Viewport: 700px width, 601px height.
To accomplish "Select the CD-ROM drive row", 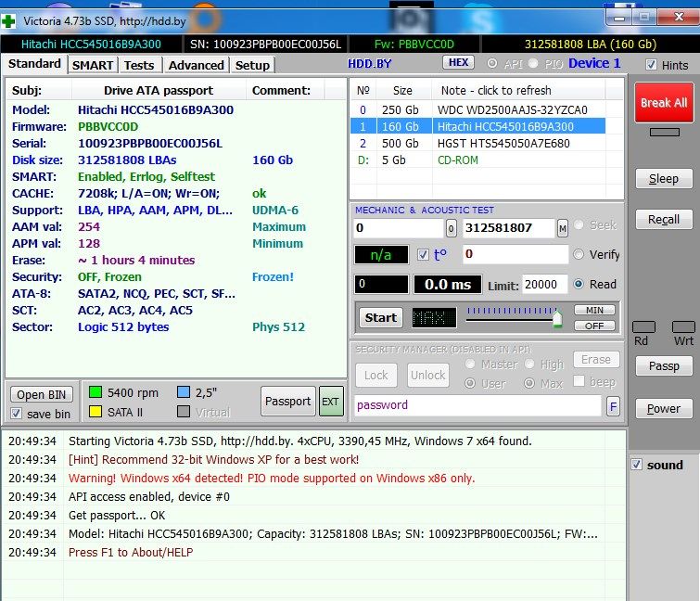I will (x=477, y=160).
